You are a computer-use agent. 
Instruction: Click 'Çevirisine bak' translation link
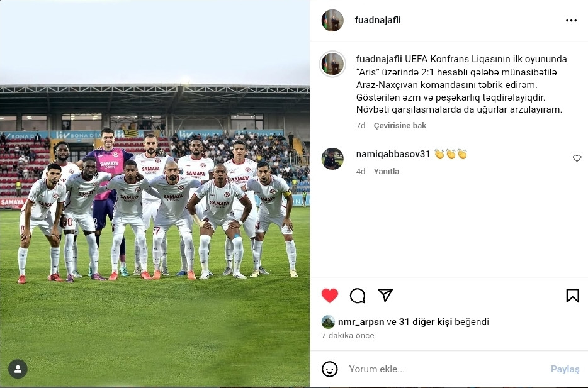(400, 126)
